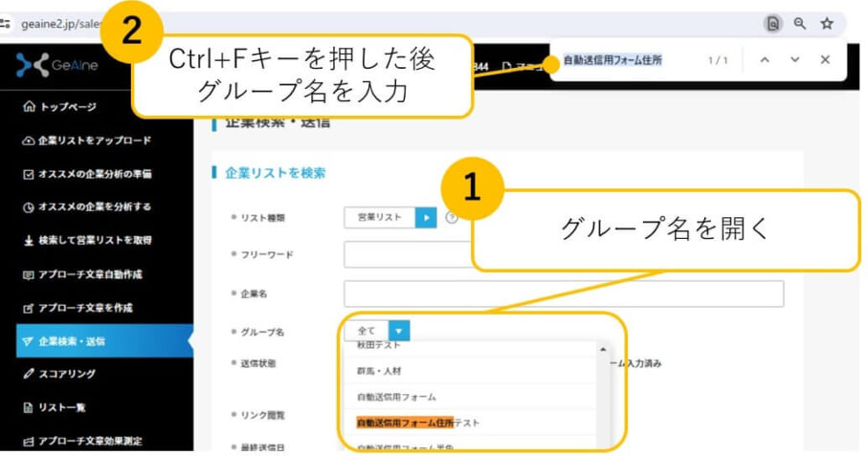Viewport: 868px width, 456px height.
Task: Click into the 企業名 text field
Action: (x=563, y=293)
